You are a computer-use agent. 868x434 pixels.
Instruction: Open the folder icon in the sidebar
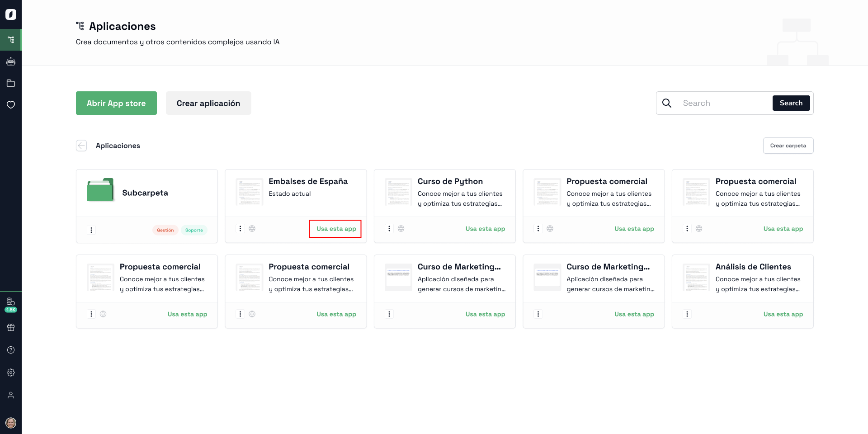pos(11,83)
